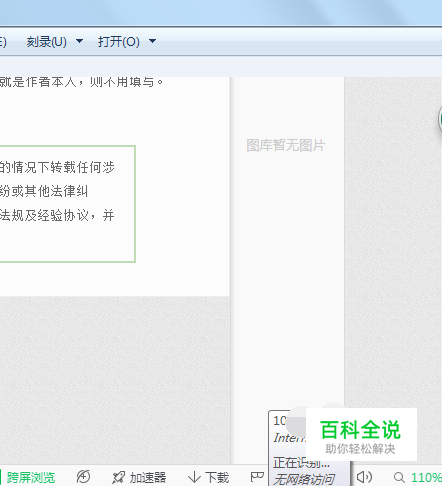Open the 打开(O) menu
This screenshot has width=442, height=486.
[119, 42]
